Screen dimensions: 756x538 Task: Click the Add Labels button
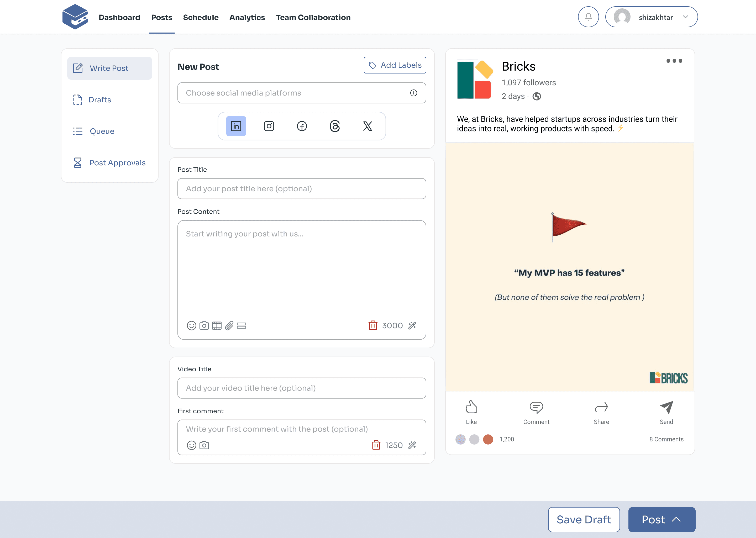click(x=395, y=65)
